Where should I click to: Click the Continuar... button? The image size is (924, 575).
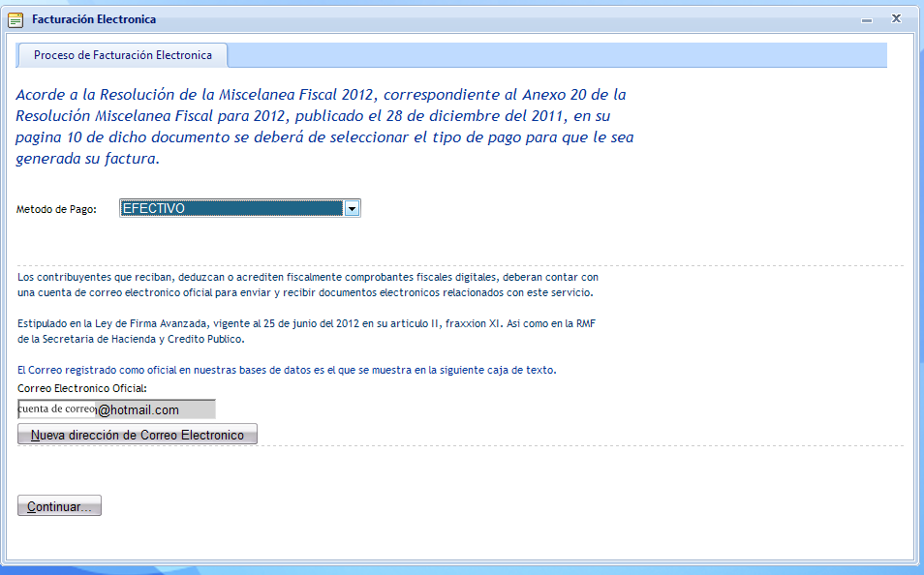tap(59, 505)
